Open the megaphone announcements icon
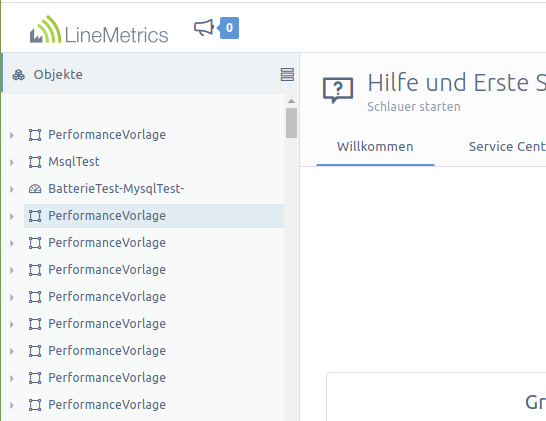 tap(204, 28)
